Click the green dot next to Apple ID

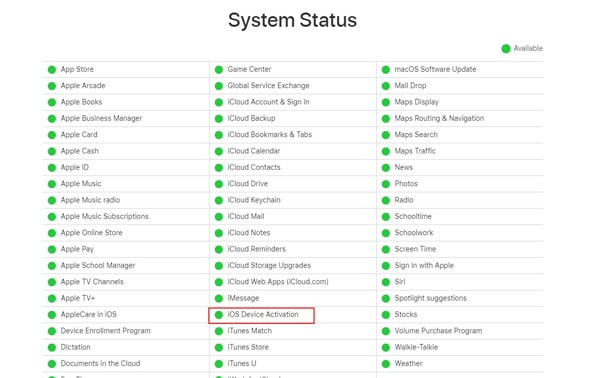point(52,168)
